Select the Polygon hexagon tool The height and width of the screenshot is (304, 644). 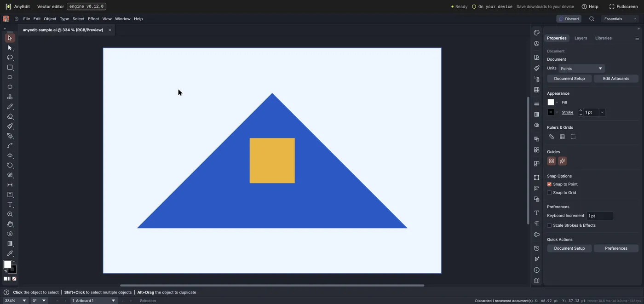pos(10,87)
